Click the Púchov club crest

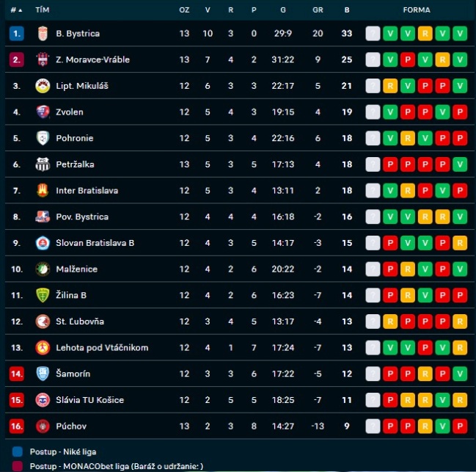pos(43,426)
